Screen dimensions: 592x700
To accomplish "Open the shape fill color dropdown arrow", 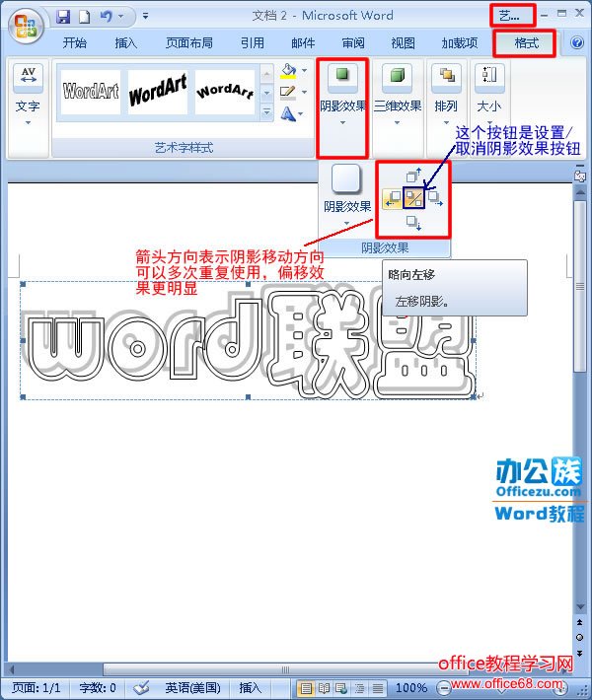I will (304, 71).
